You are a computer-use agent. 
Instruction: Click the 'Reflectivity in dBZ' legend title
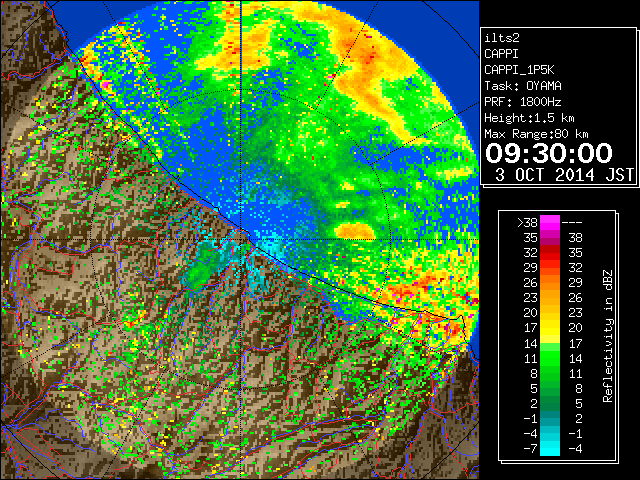(x=608, y=336)
